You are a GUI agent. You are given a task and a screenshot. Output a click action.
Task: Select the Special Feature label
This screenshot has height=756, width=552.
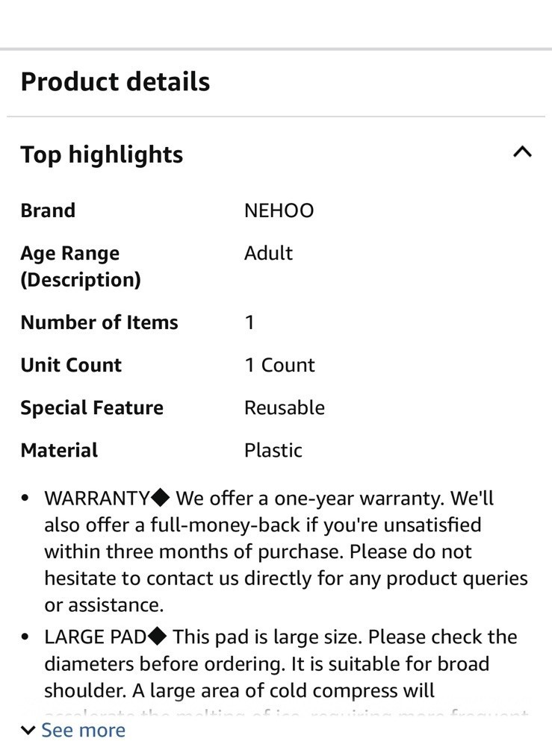pos(92,408)
